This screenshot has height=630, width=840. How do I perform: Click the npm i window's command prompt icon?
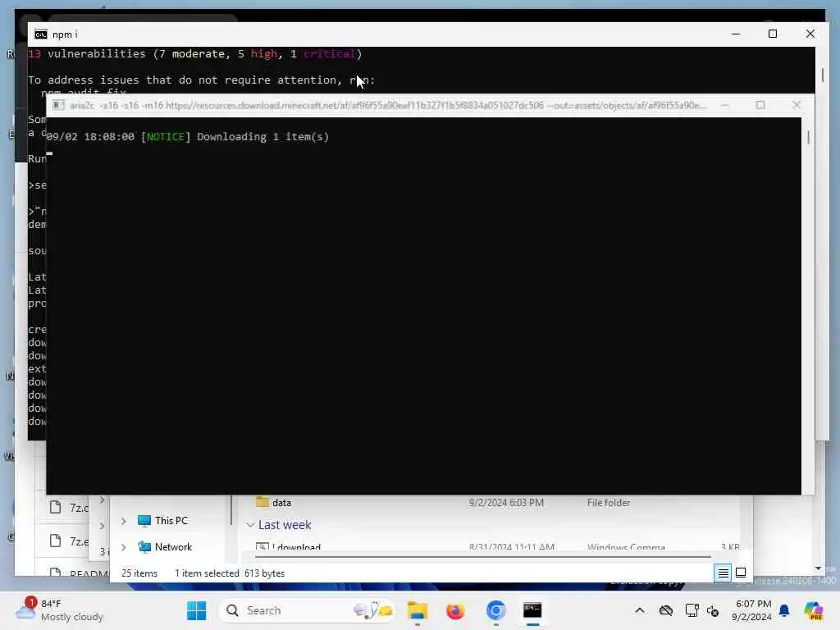pyautogui.click(x=41, y=34)
